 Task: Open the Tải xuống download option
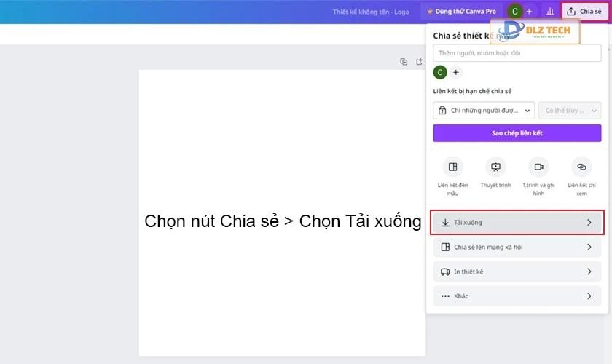pyautogui.click(x=517, y=223)
